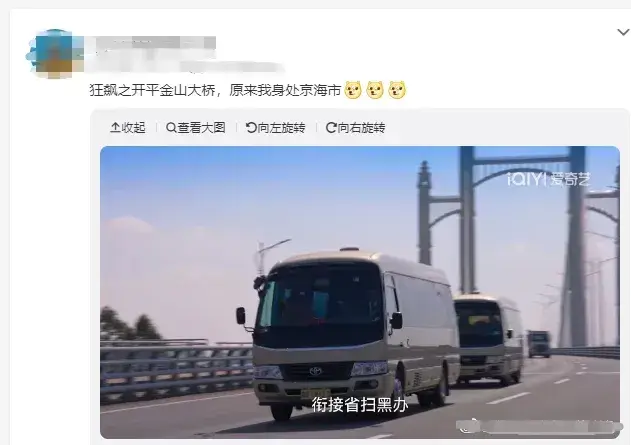Click the blurred post timestamp line
The image size is (631, 445).
click(187, 64)
